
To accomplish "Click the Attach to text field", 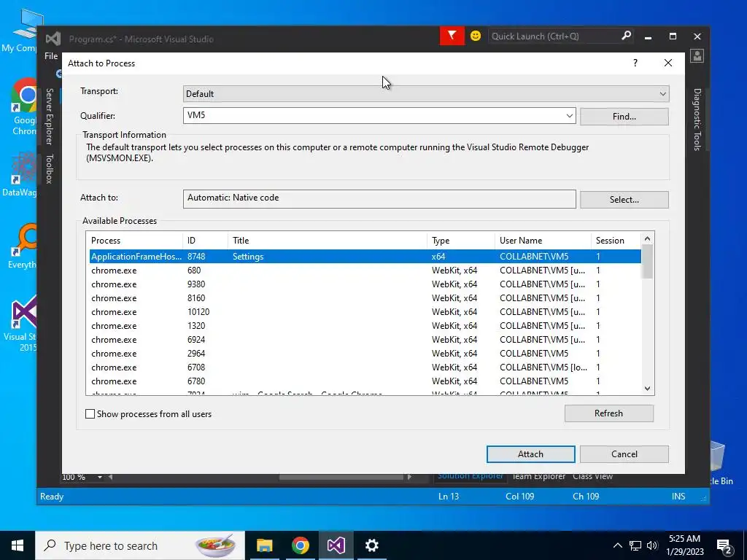I will point(379,199).
